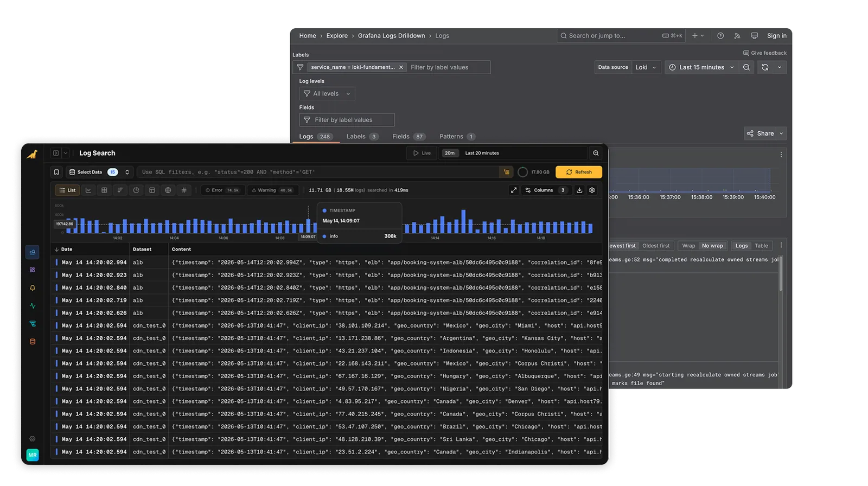Click the magnifier search icon beside Last 20 minutes

pos(596,153)
